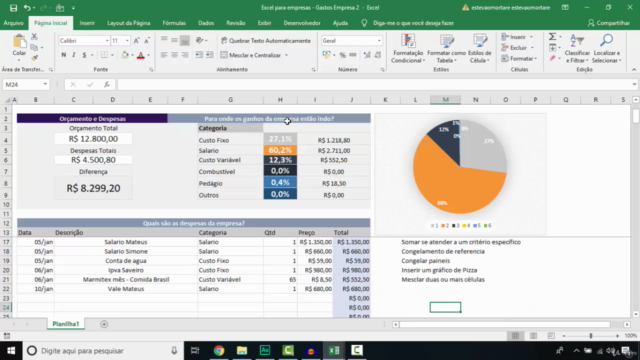Toggle bold (N) formatting
Screen dimensions: 640x360
64,55
